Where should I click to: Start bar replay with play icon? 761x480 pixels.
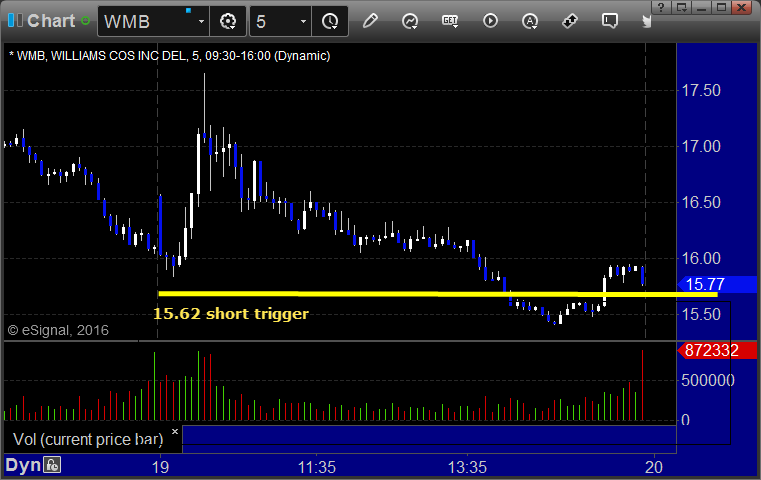490,21
